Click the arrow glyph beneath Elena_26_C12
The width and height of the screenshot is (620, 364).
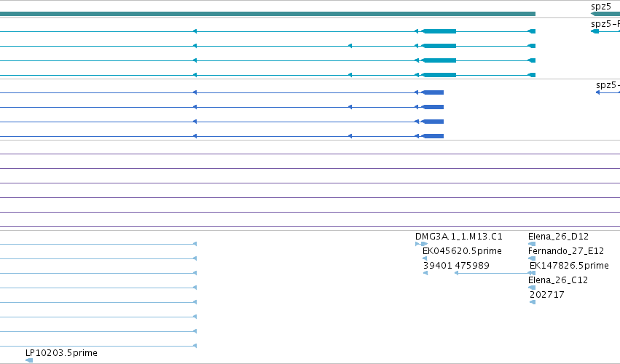(532, 288)
